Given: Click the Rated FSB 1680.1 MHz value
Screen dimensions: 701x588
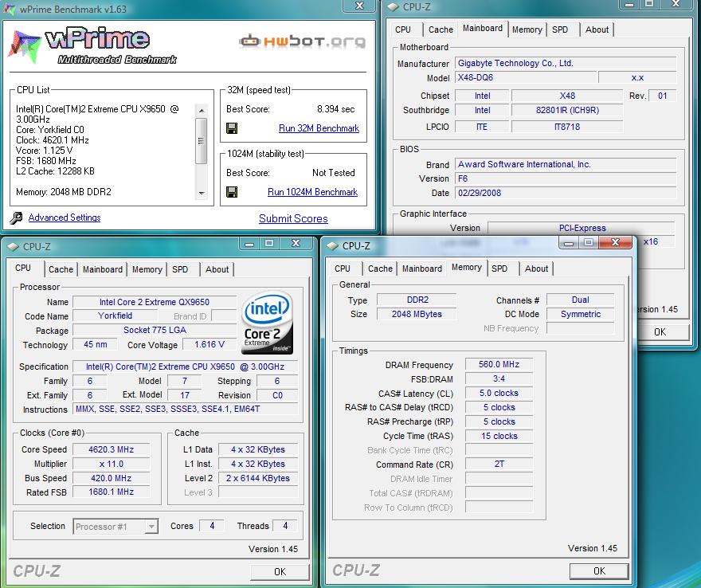Looking at the screenshot, I should 112,492.
